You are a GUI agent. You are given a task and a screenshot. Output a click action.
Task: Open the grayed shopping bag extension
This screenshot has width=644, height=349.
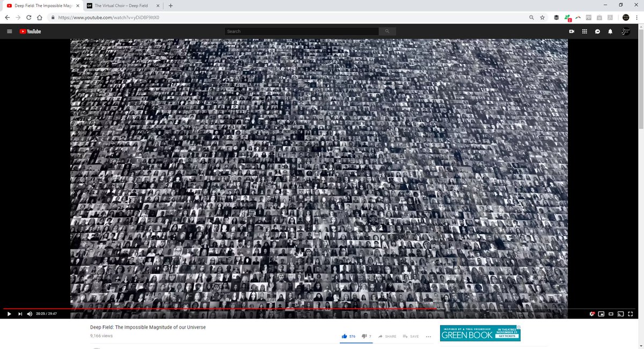pyautogui.click(x=599, y=17)
